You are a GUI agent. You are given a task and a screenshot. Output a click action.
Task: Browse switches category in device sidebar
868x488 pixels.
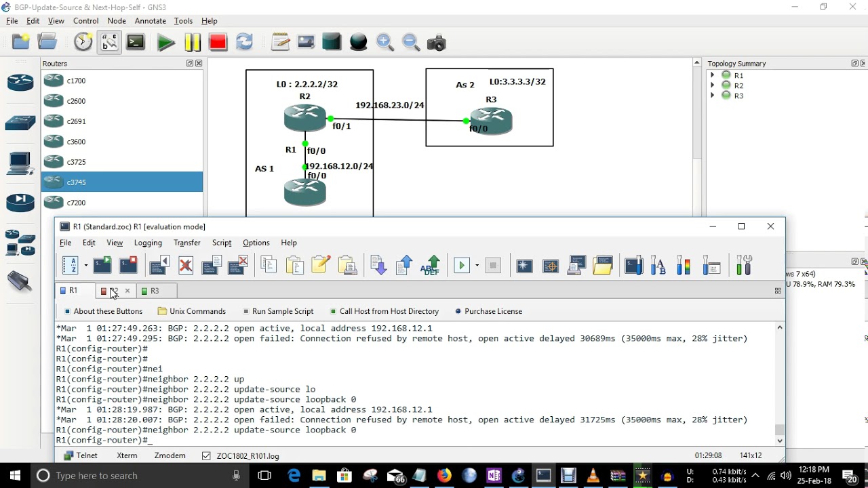coord(20,123)
